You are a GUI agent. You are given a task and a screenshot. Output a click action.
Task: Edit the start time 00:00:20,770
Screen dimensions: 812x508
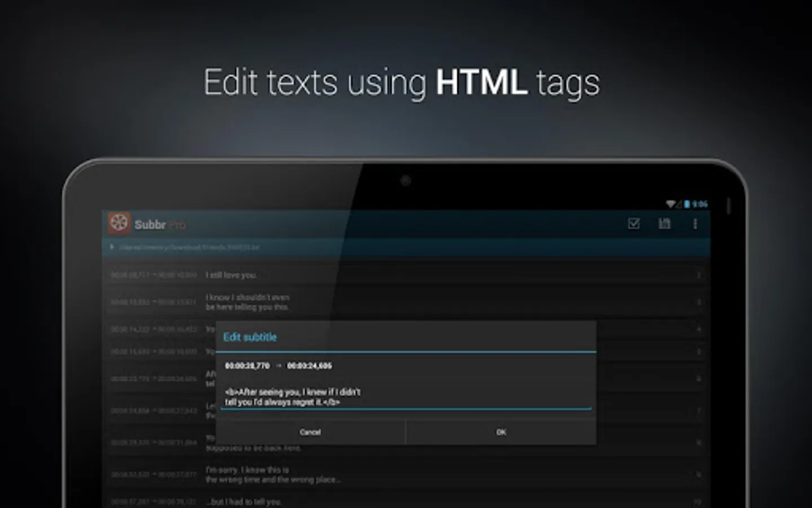(247, 366)
